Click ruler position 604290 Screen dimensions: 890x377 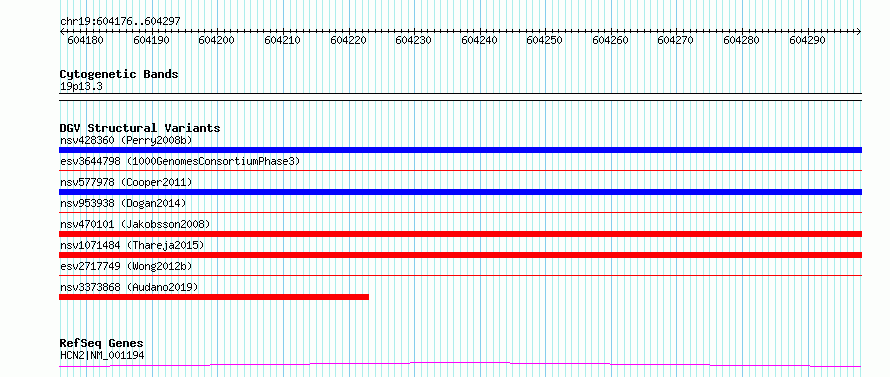(807, 40)
